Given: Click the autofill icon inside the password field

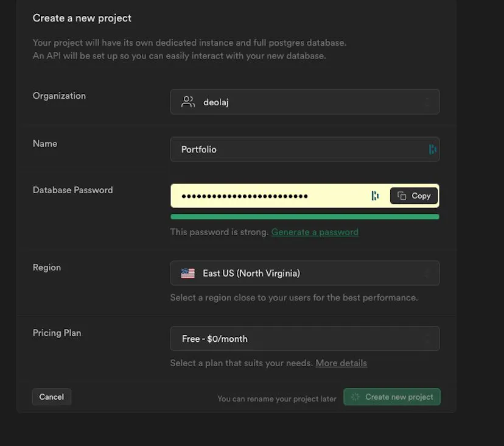Looking at the screenshot, I should 375,196.
